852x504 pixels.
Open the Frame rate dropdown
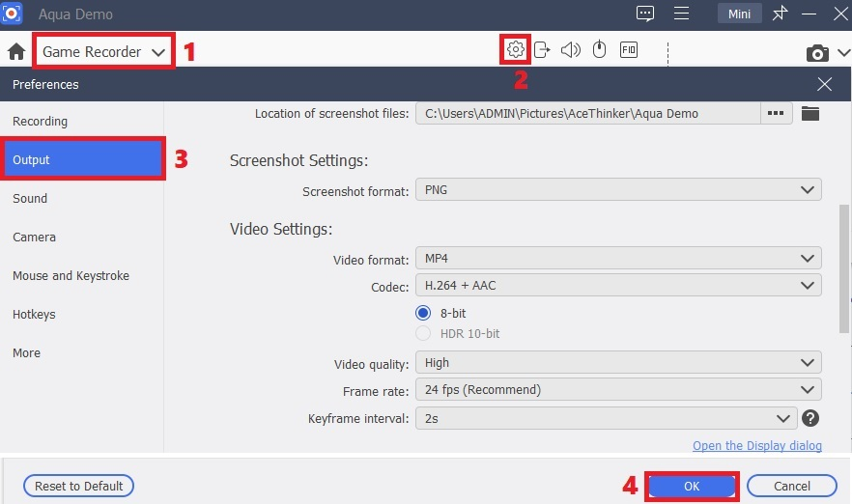pos(618,390)
